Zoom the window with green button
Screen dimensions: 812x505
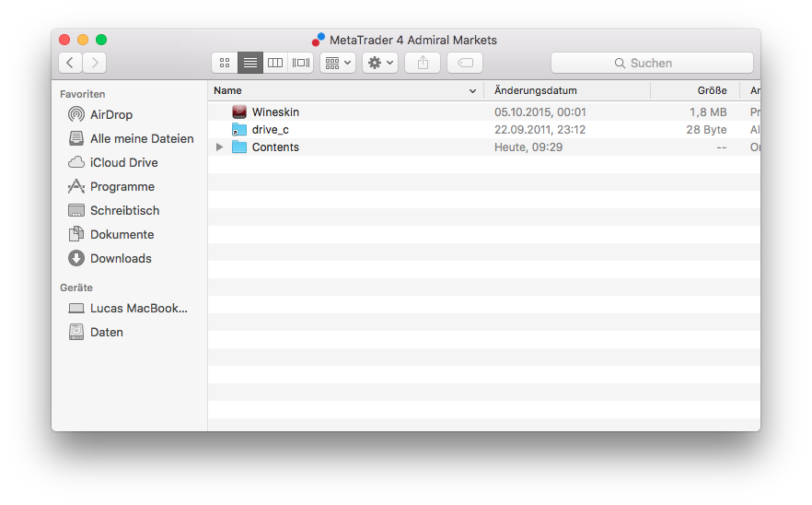(101, 40)
